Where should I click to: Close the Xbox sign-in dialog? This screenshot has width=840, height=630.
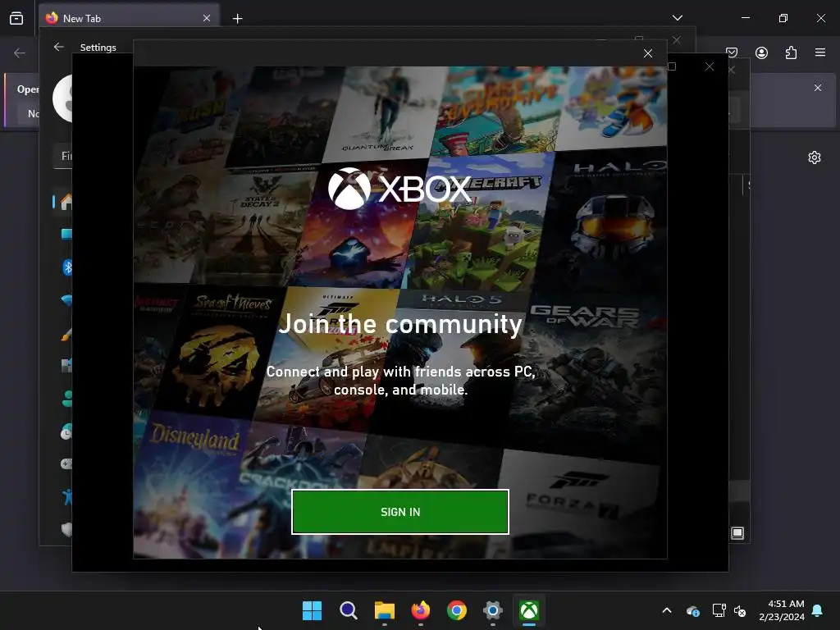coord(648,53)
